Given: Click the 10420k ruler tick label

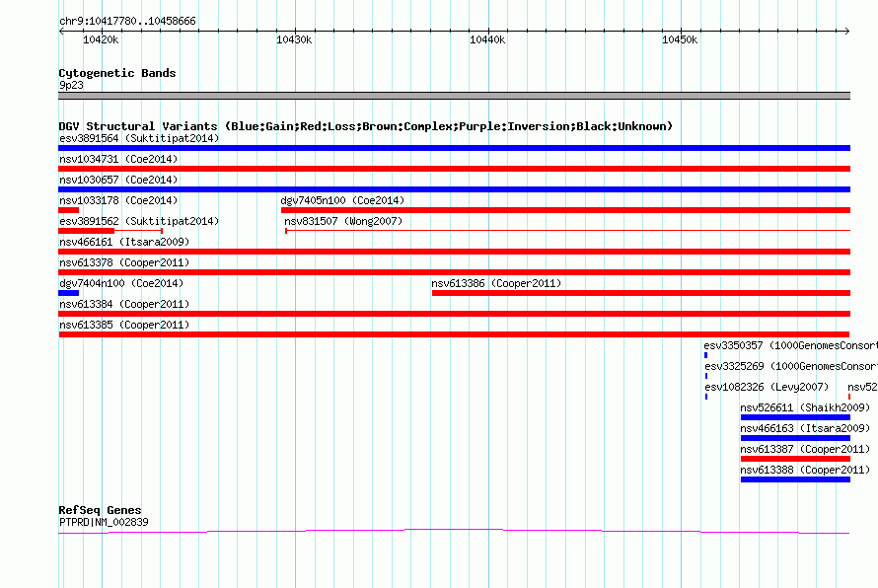Looking at the screenshot, I should point(101,39).
